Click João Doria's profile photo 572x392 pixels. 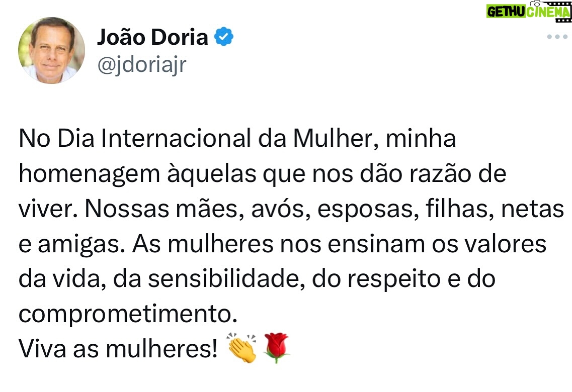(51, 51)
